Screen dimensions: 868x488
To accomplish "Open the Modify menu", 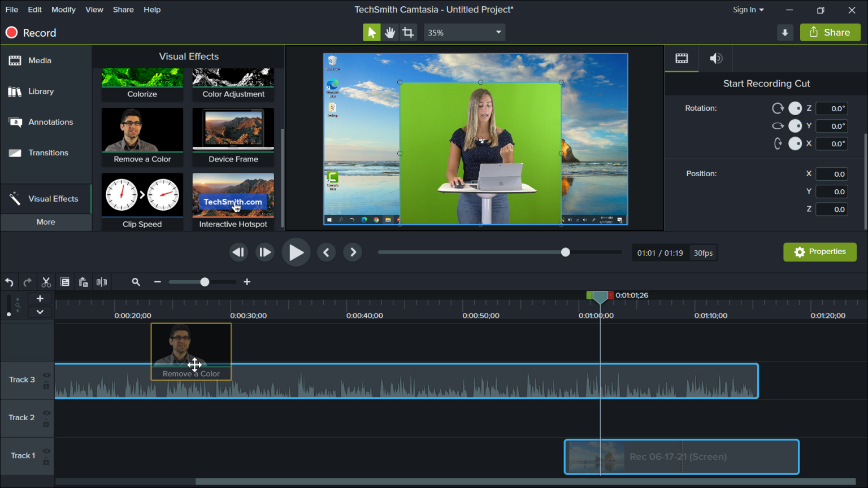I will click(x=63, y=10).
